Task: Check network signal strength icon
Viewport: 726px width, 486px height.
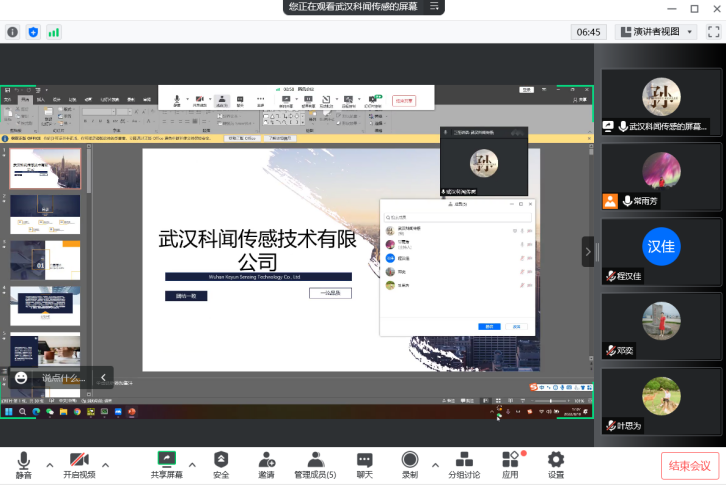Action: coord(54,32)
